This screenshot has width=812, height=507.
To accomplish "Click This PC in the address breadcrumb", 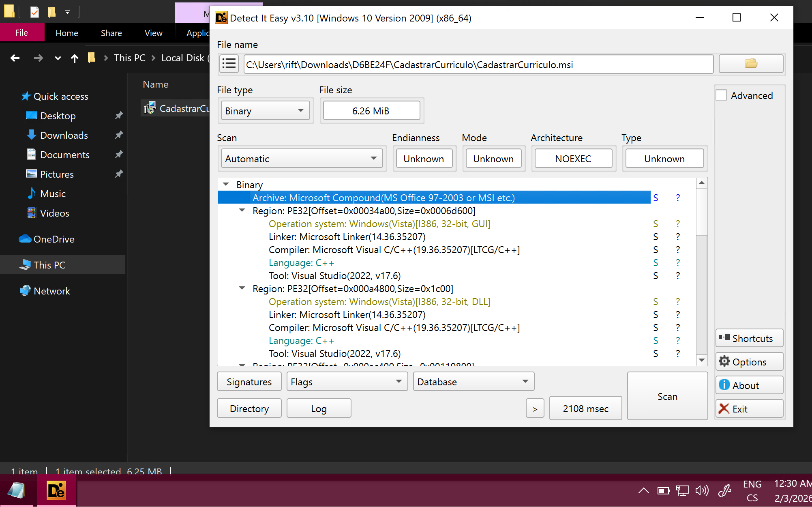I will [x=130, y=58].
